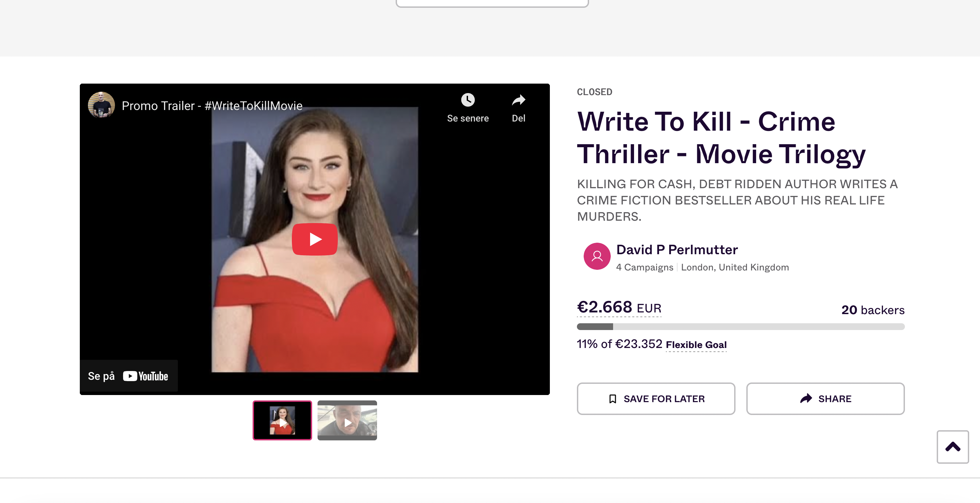Open the YouTube channel avatar in video

click(x=101, y=105)
